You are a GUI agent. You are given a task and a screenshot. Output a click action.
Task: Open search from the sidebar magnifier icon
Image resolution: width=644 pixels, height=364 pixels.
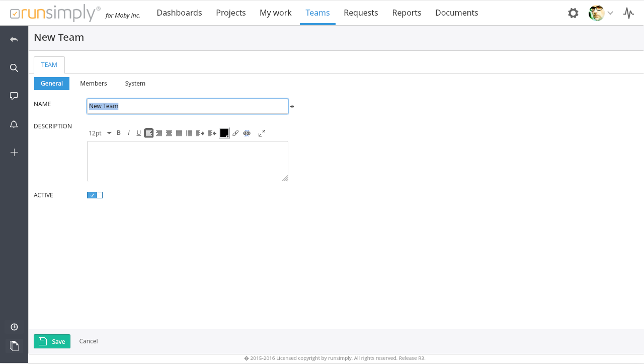14,68
